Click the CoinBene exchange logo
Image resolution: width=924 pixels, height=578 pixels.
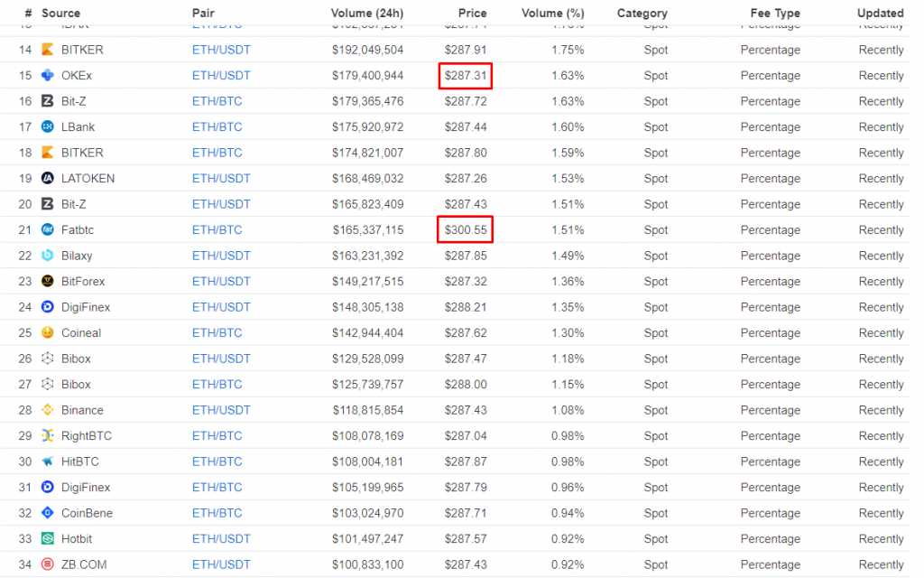tap(48, 513)
